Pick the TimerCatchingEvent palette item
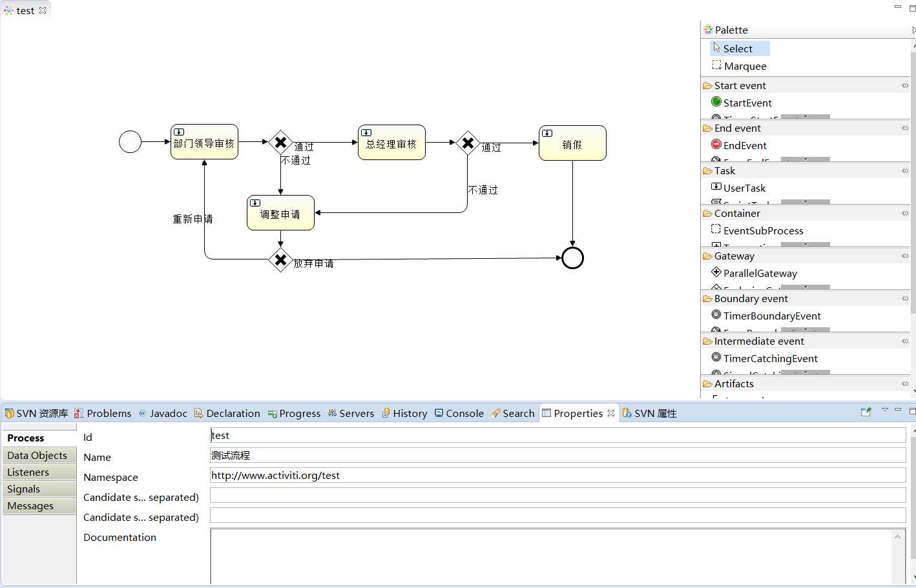This screenshot has height=588, width=916. point(764,358)
